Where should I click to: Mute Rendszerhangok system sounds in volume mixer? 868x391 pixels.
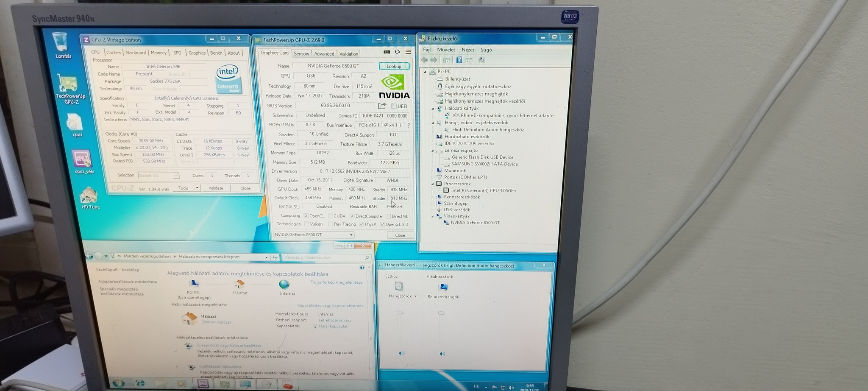coord(442,353)
